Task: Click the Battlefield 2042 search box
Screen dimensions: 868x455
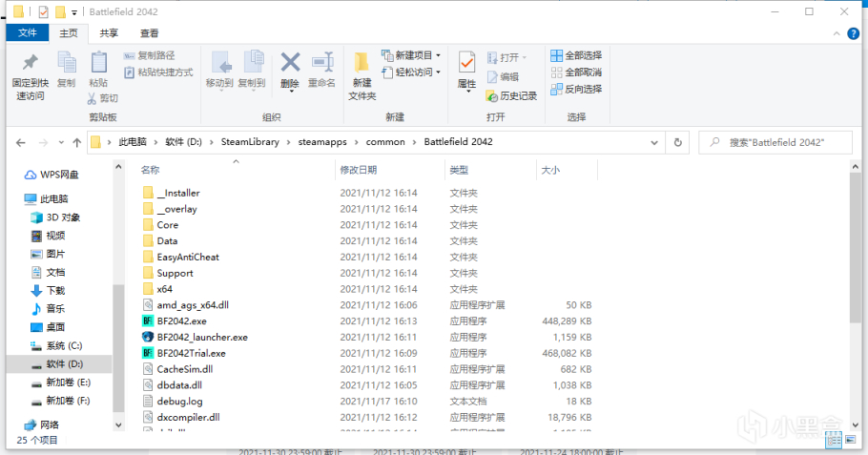Action: (775, 143)
